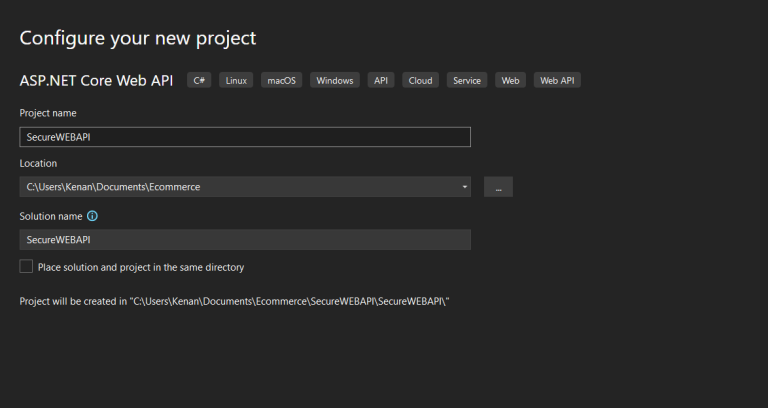This screenshot has height=408, width=768.
Task: Click the macOS tag
Action: [281, 80]
